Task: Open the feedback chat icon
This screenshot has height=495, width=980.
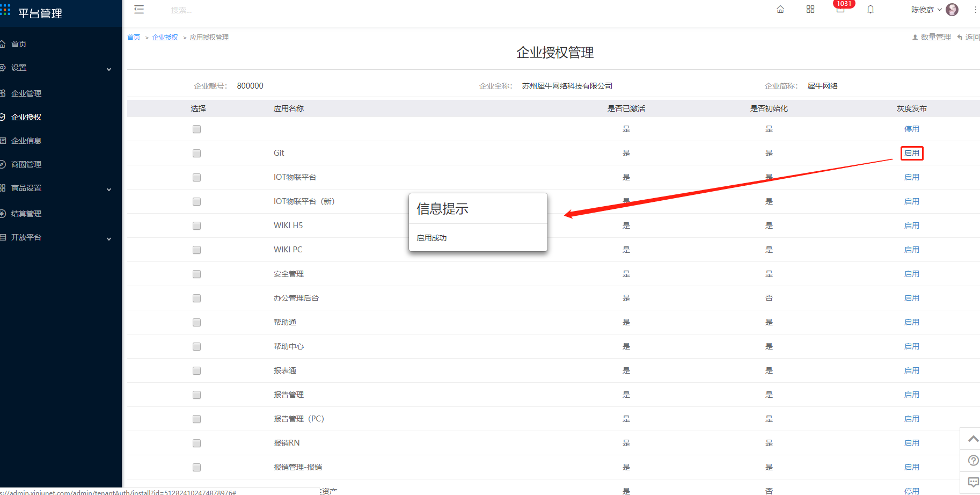Action: pos(973,482)
